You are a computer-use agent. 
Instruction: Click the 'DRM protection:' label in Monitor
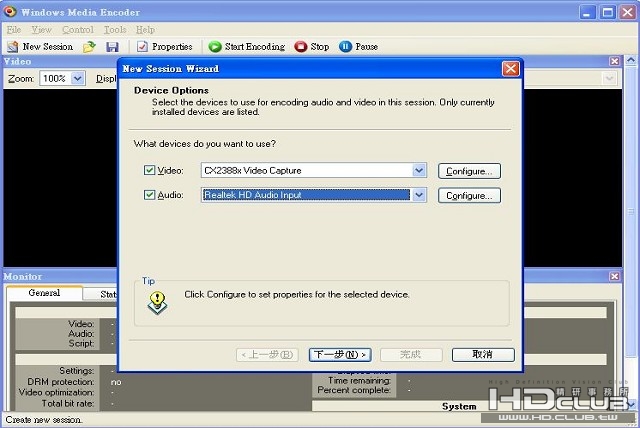[x=60, y=381]
